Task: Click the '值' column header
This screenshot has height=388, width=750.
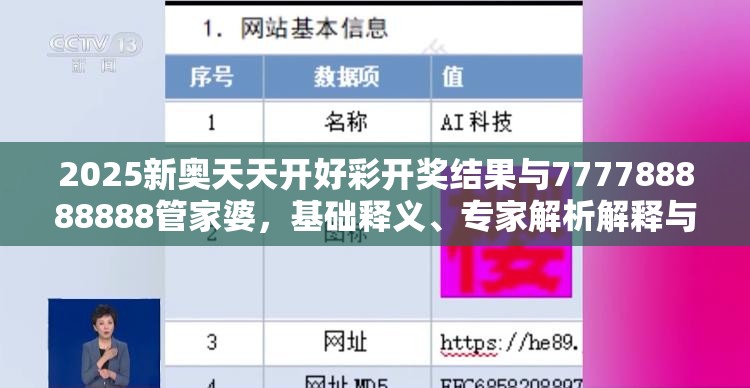Action: [507, 77]
